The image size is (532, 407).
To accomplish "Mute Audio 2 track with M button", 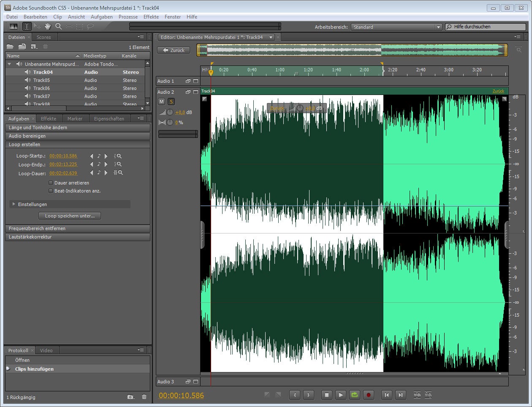I will 161,101.
